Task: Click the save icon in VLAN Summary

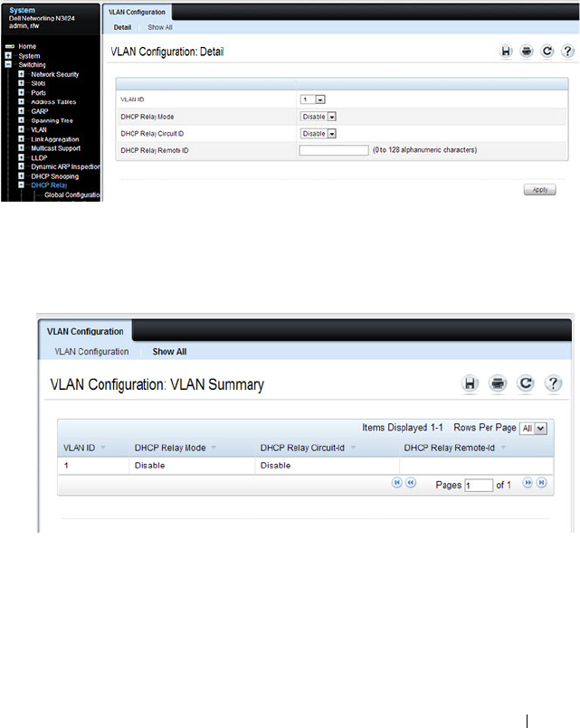Action: [470, 383]
